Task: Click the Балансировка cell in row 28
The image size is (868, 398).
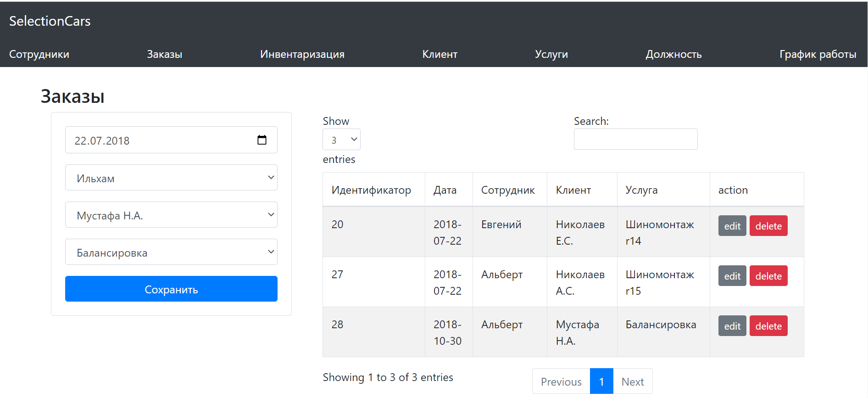Action: click(663, 332)
